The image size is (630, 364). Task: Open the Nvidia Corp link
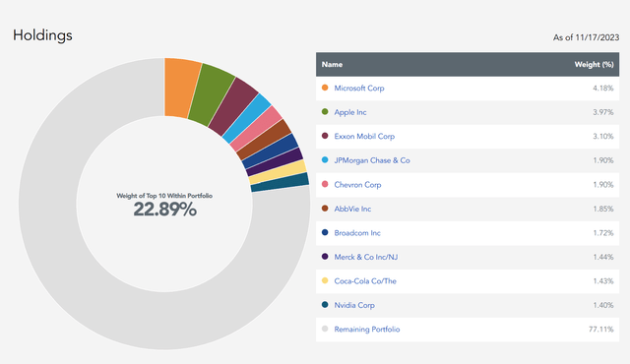[354, 305]
